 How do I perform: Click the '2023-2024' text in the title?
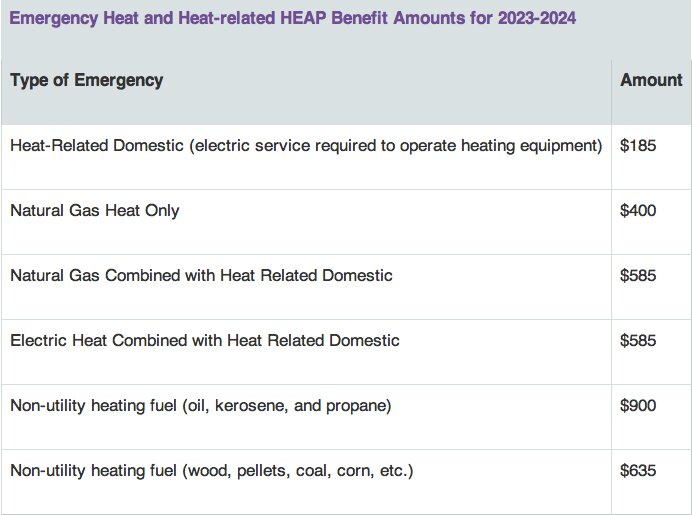(x=537, y=18)
